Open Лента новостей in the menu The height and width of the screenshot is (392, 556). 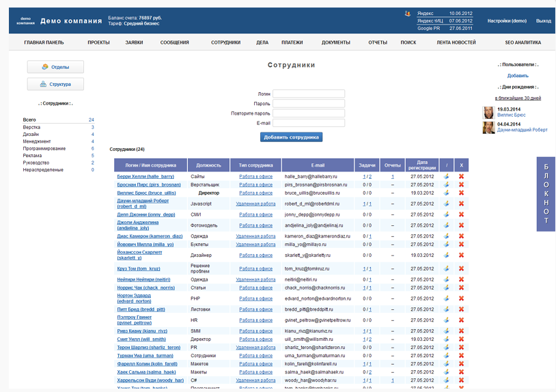coord(456,42)
